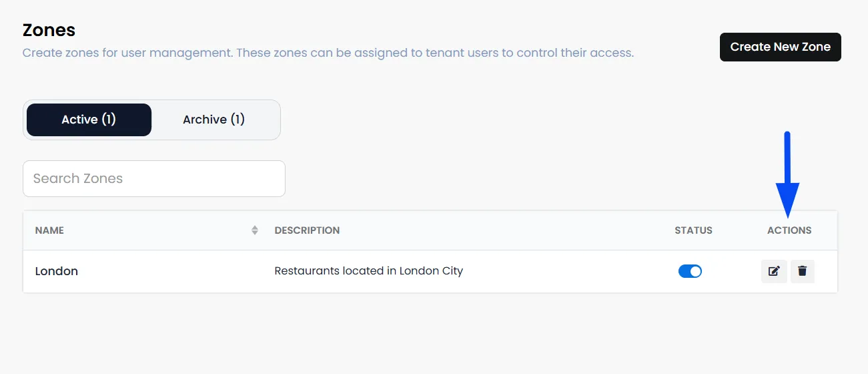The image size is (868, 374).
Task: Click the sort-descending down arrow beside NAME
Action: [254, 233]
